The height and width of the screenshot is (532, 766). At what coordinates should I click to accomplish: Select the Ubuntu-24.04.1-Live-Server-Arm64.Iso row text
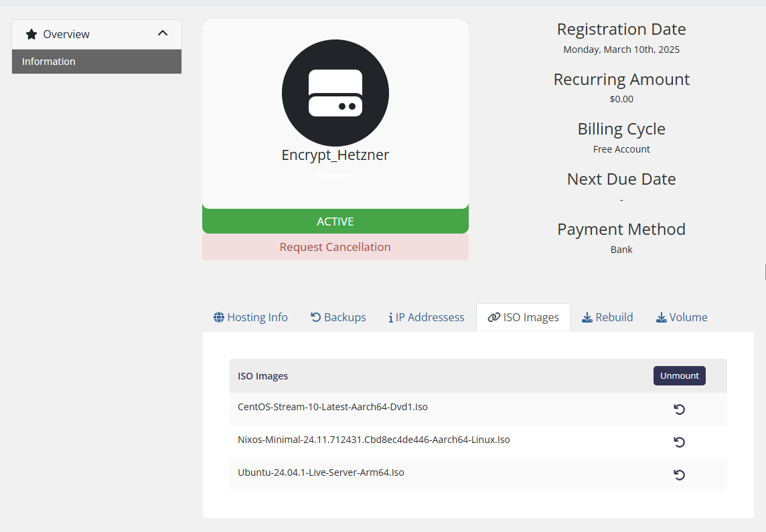tap(321, 472)
